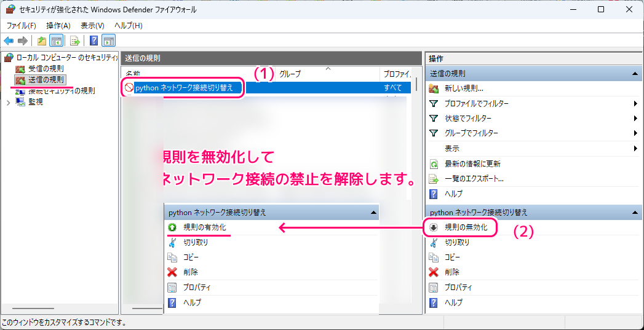This screenshot has height=330, width=644.
Task: Click the Export List toolbar icon
Action: (74, 41)
